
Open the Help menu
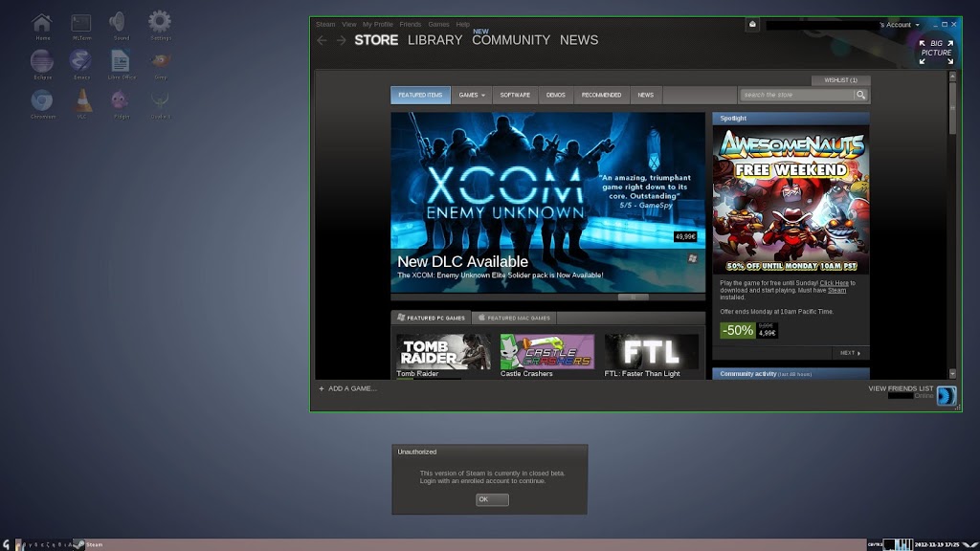(x=462, y=24)
